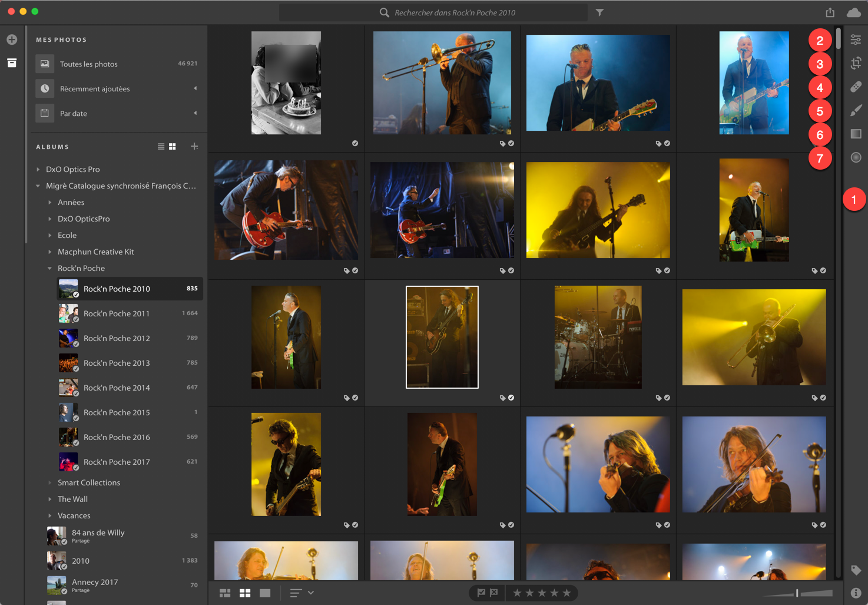Open the Rock'n Poche 2015 album
The height and width of the screenshot is (605, 868).
(130, 412)
